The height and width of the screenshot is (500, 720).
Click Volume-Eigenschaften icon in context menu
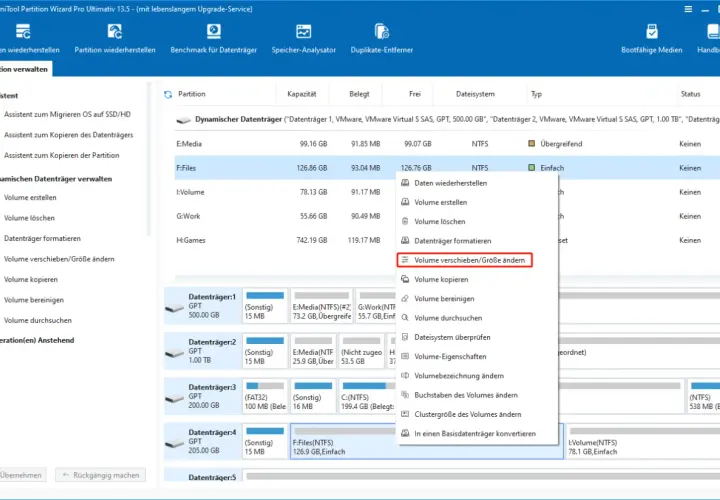coord(405,356)
